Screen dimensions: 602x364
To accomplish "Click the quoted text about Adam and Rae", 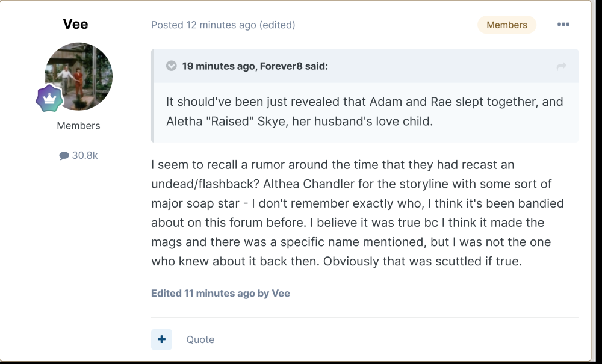I will (x=364, y=111).
